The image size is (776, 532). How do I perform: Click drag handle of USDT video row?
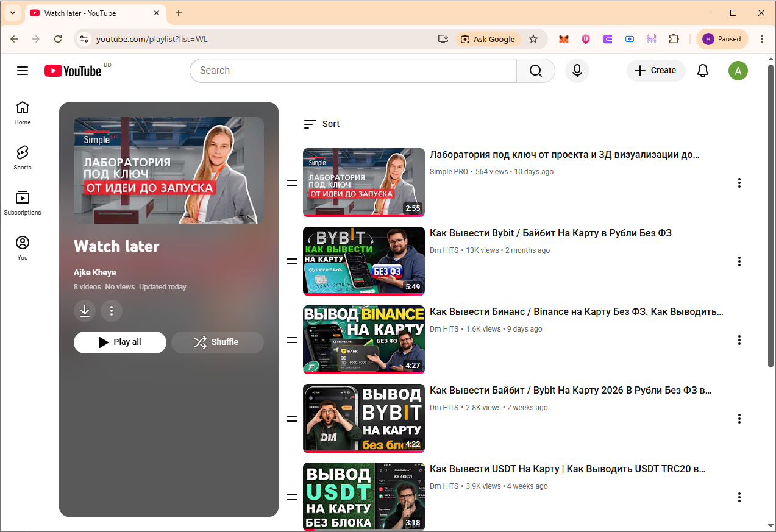[292, 497]
